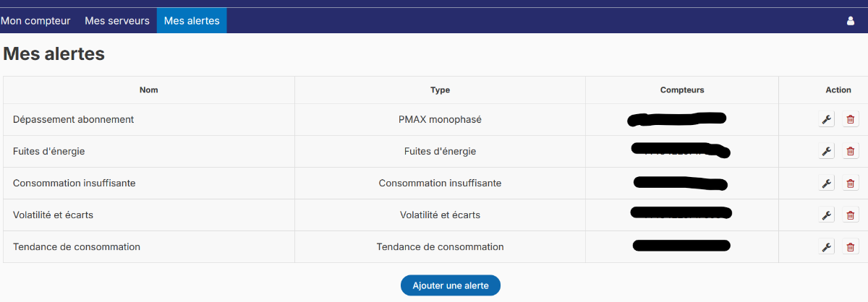Switch to Mes serveurs tab
Viewport: 868px width, 302px height.
click(x=117, y=21)
